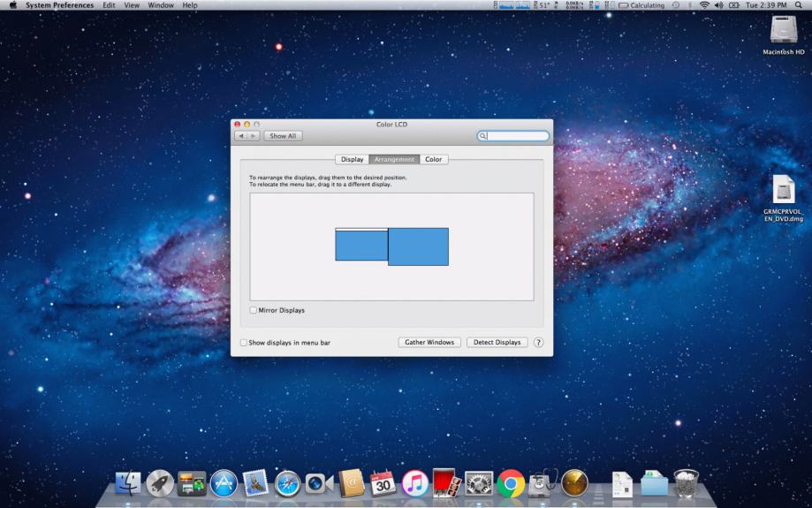Switch to the Display tab
This screenshot has height=508, width=812.
pyautogui.click(x=353, y=159)
